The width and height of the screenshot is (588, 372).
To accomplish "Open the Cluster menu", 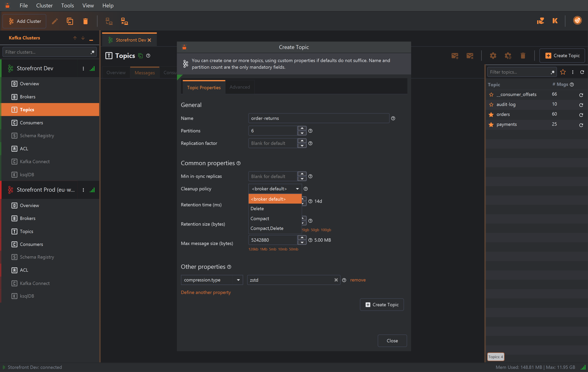I will click(44, 5).
